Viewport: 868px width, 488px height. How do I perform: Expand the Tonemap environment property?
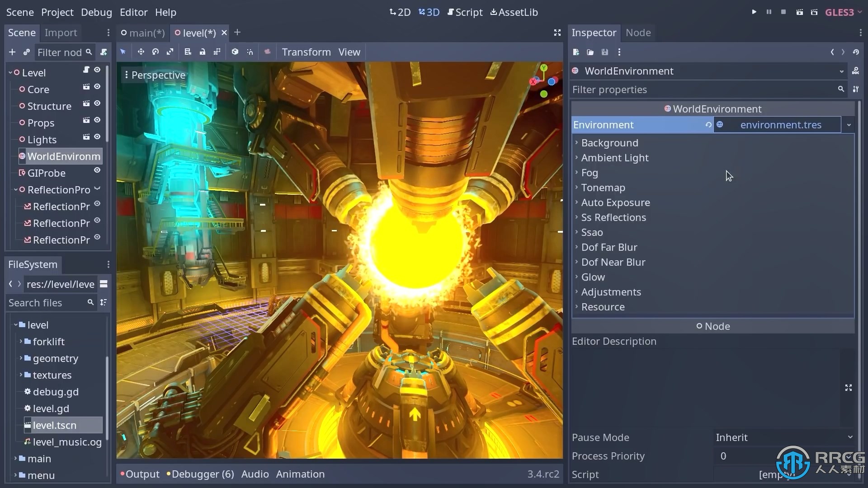pyautogui.click(x=603, y=187)
